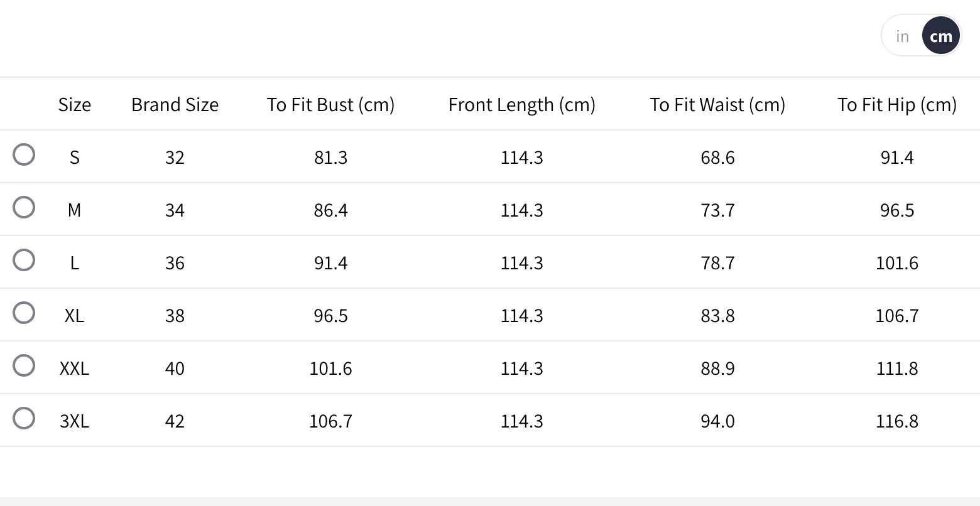Choose the size M radio button
The height and width of the screenshot is (506, 980).
[24, 207]
